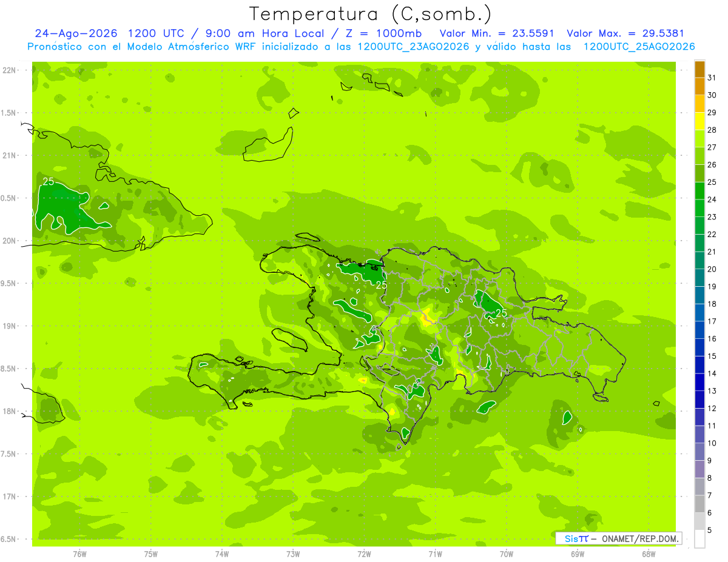Viewport: 728px width, 562px height.
Task: Select legend value '5'
Action: (710, 530)
